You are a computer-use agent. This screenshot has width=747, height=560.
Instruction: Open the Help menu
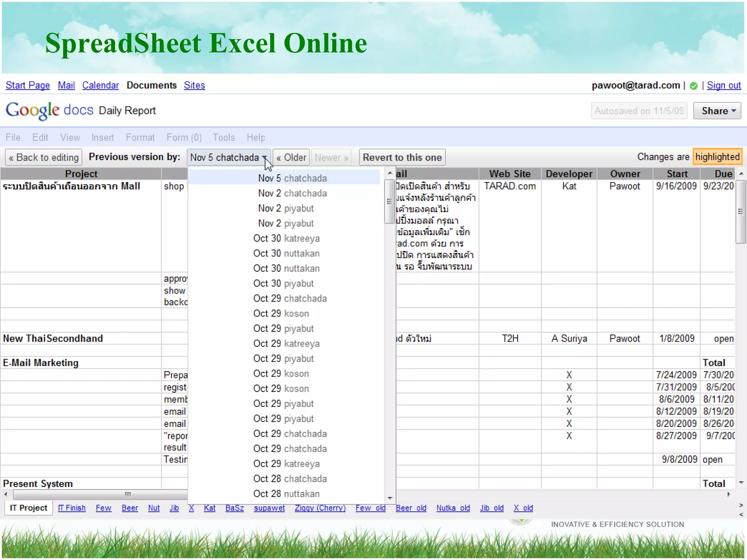(256, 137)
